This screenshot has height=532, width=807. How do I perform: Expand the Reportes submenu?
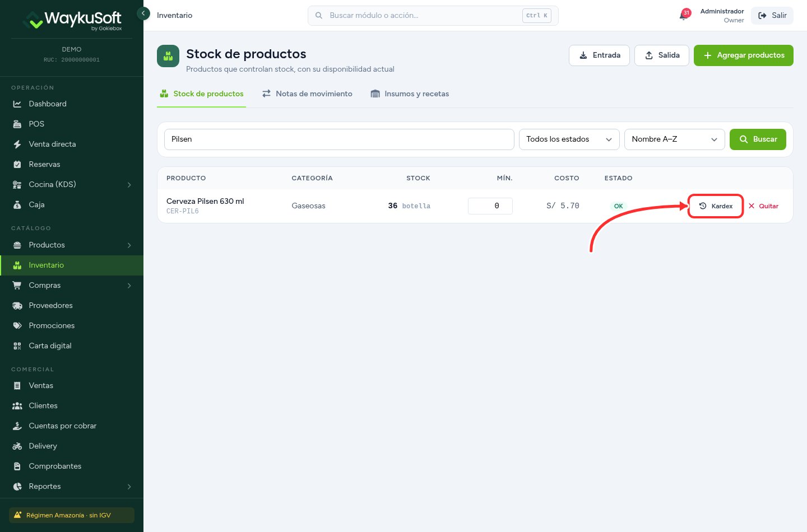click(129, 486)
